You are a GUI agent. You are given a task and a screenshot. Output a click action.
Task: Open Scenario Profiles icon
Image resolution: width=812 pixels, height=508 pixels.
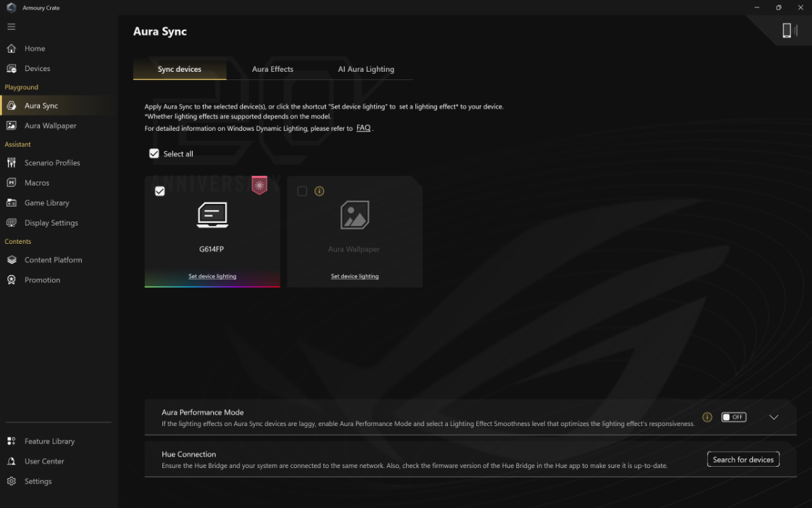tap(12, 163)
